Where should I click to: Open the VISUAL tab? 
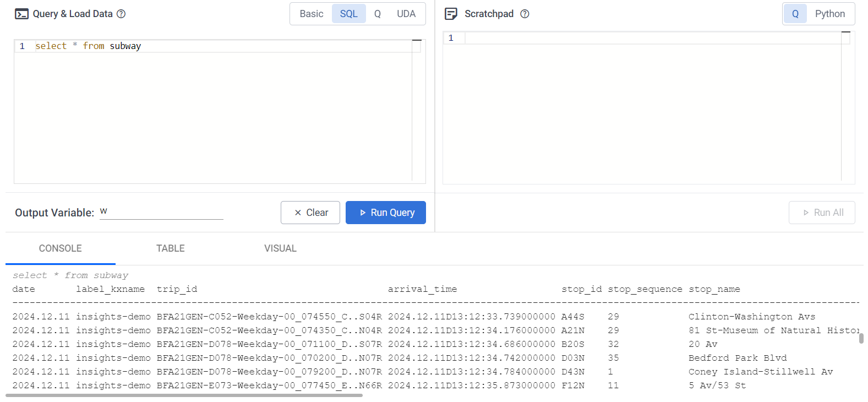pyautogui.click(x=280, y=248)
